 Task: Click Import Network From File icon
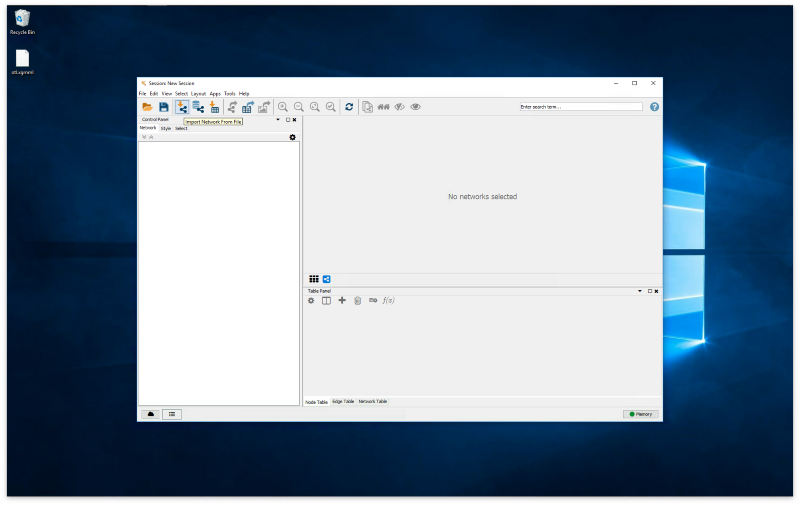[182, 107]
